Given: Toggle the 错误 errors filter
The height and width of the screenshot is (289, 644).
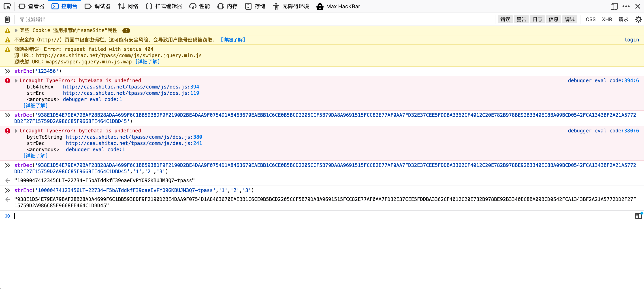Looking at the screenshot, I should click(x=505, y=19).
